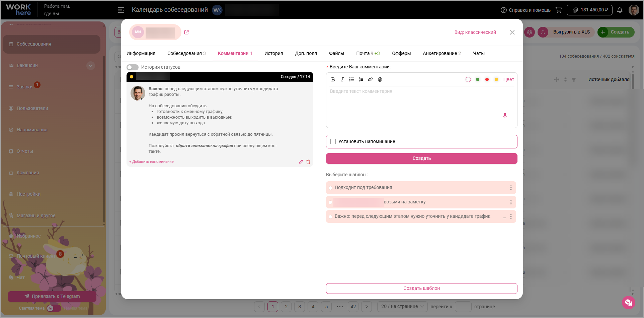The image size is (644, 318).
Task: Choose the green comment color dot
Action: (478, 79)
